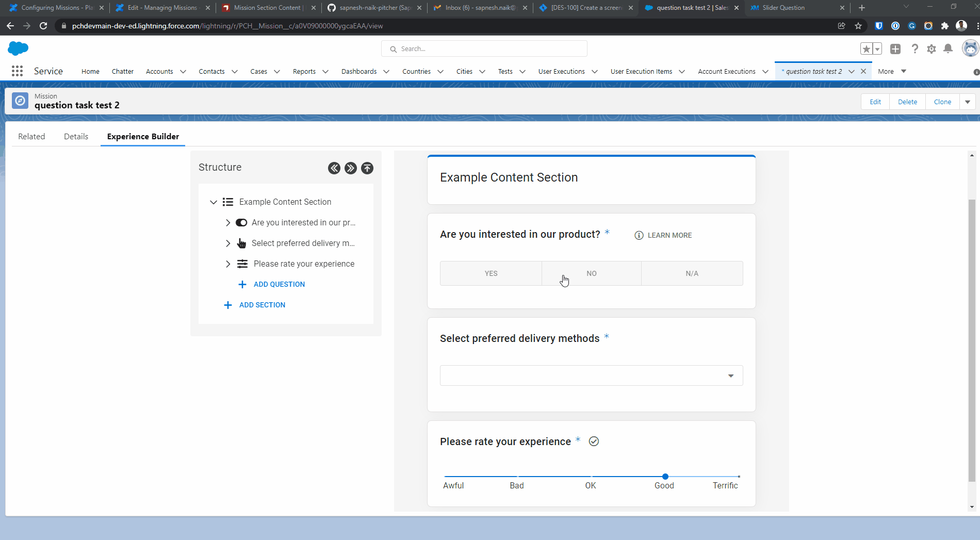The width and height of the screenshot is (980, 540).
Task: Open the Salesforce setup gear icon
Action: (x=932, y=49)
